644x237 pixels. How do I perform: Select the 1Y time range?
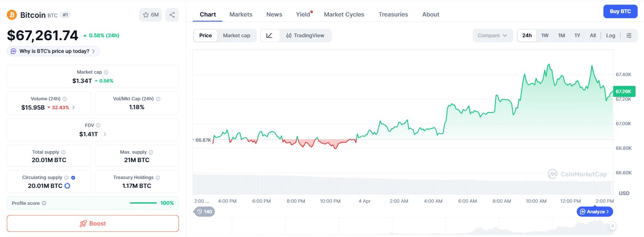[577, 36]
